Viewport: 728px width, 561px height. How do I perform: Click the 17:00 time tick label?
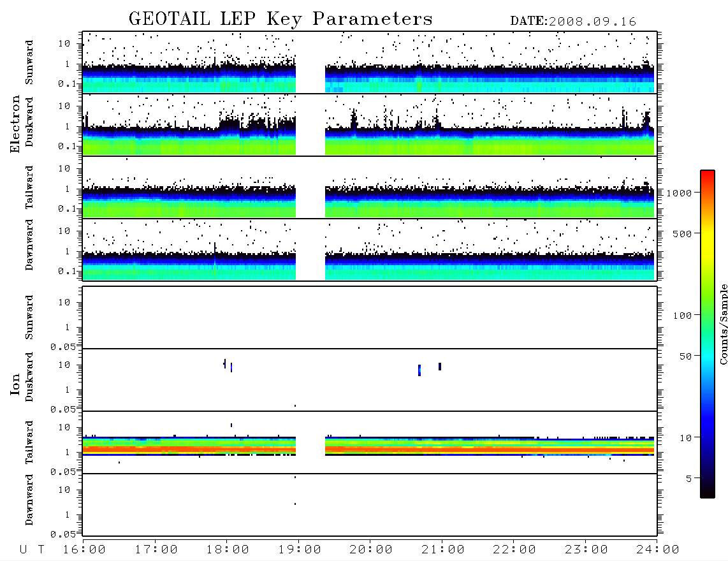click(156, 550)
